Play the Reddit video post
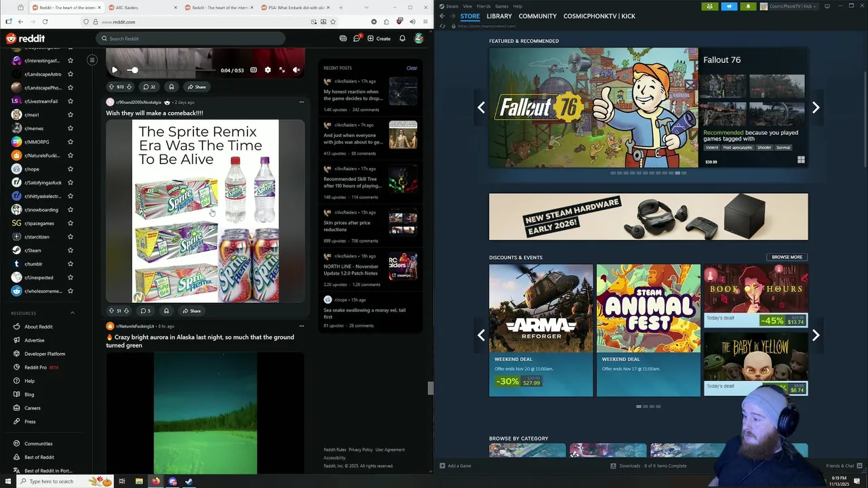Image resolution: width=868 pixels, height=488 pixels. (x=114, y=70)
